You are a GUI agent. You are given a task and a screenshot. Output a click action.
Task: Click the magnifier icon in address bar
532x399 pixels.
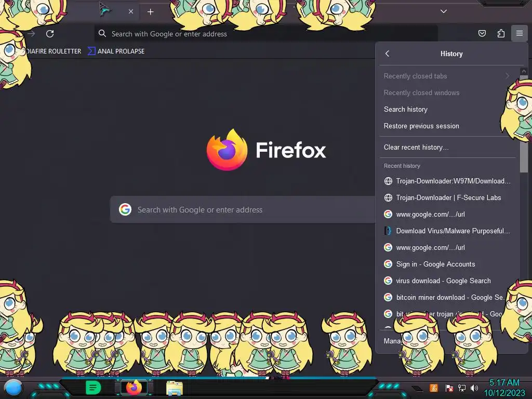(x=102, y=33)
